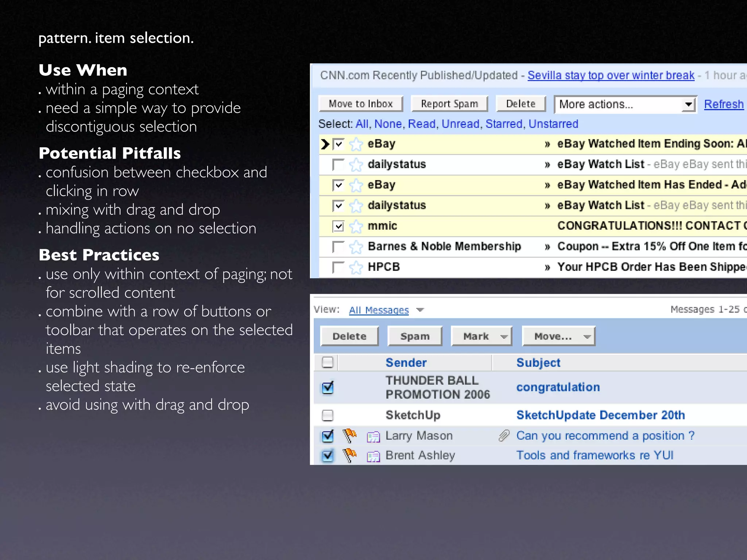Star the eBay Watched Item Has Ended message

[356, 185]
